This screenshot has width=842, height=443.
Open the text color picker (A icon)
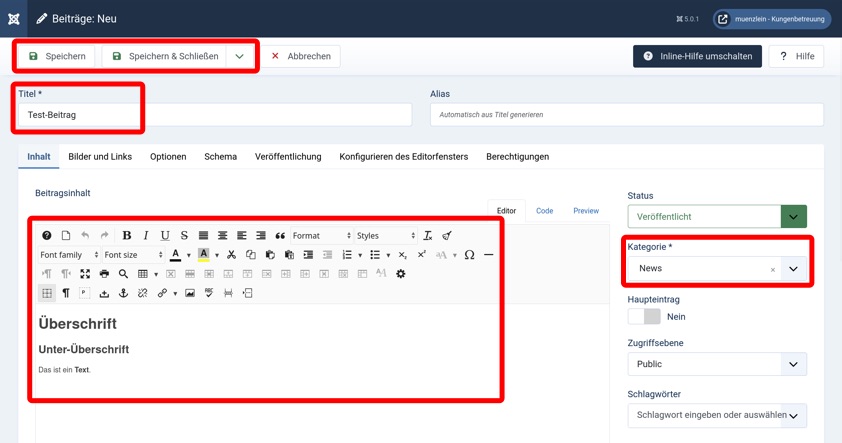point(176,255)
